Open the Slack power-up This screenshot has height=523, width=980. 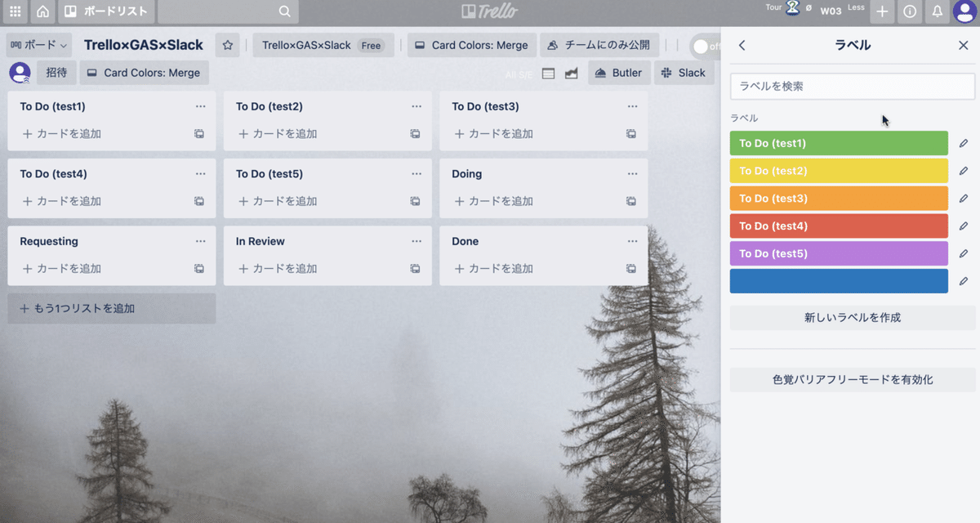[x=683, y=73]
